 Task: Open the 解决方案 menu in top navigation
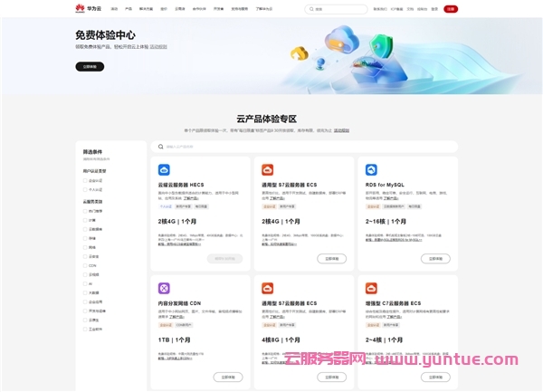[x=146, y=8]
